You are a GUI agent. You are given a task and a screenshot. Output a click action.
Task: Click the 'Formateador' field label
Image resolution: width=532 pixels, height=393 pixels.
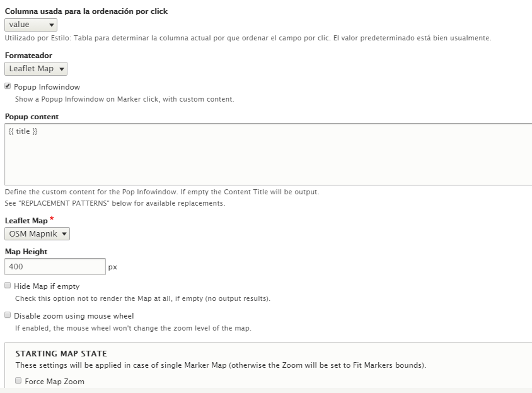coord(28,56)
